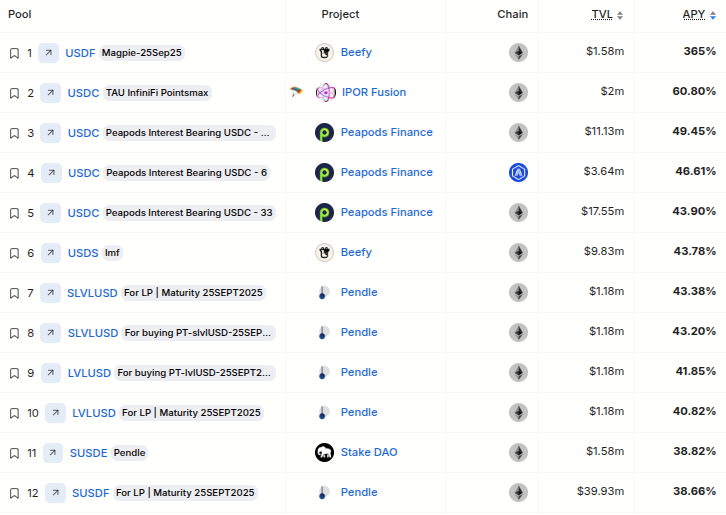The width and height of the screenshot is (726, 515).
Task: Toggle bookmark on pool row 3
Action: [x=14, y=133]
